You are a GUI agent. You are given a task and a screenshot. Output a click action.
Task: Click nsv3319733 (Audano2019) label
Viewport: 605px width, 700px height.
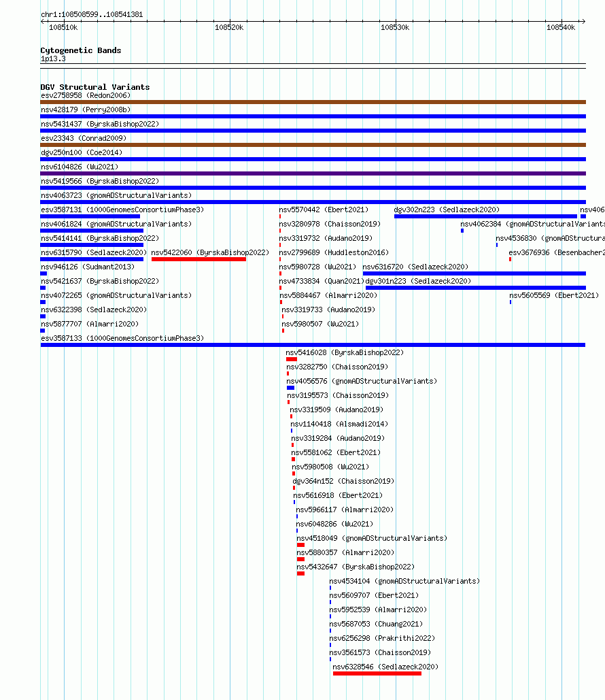pyautogui.click(x=328, y=310)
